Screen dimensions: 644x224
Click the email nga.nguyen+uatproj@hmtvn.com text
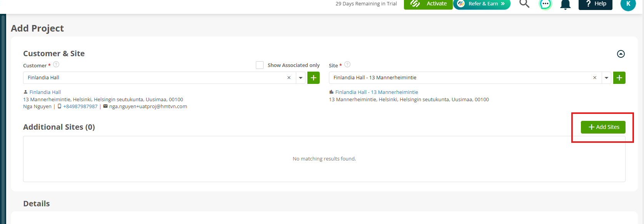(148, 106)
